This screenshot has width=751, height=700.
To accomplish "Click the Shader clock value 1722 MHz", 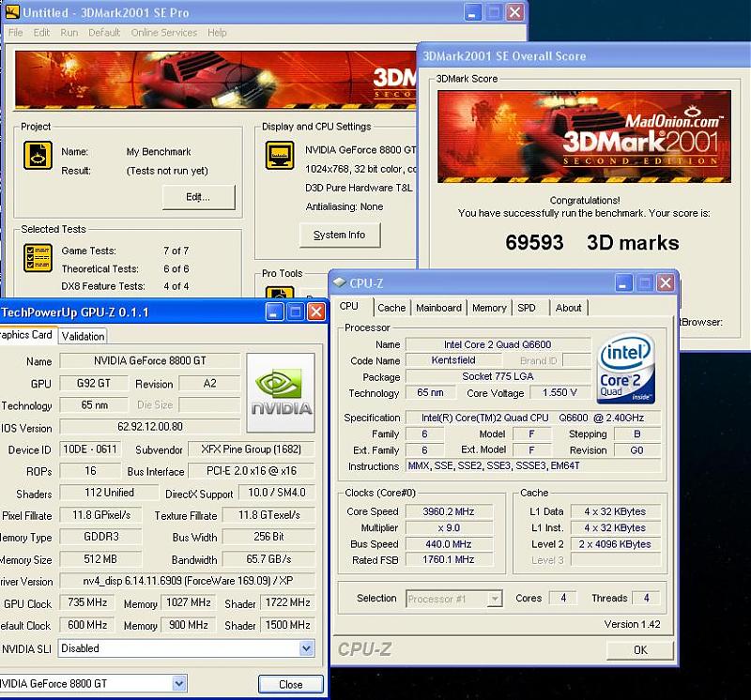I will coord(288,602).
